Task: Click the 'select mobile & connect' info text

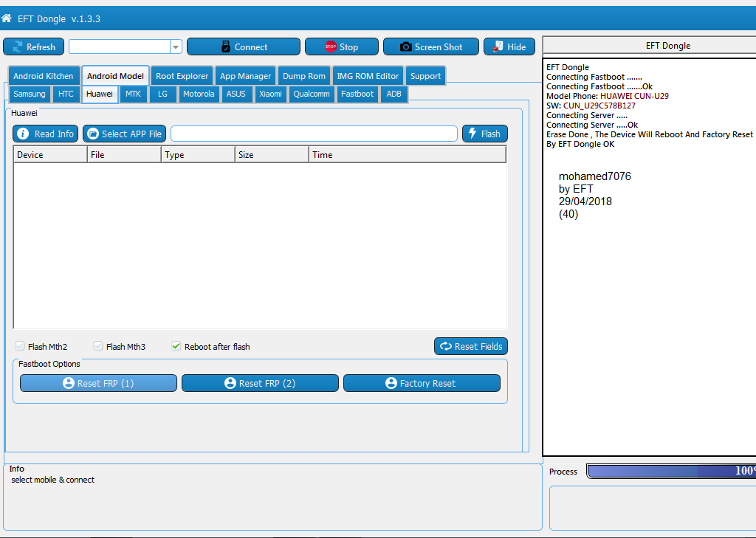Action: point(53,480)
